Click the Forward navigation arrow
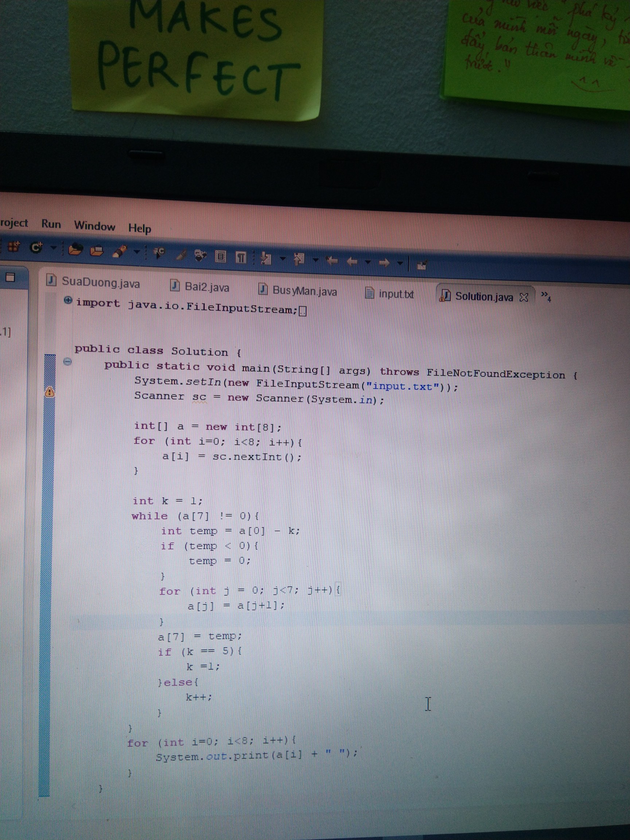 [384, 262]
